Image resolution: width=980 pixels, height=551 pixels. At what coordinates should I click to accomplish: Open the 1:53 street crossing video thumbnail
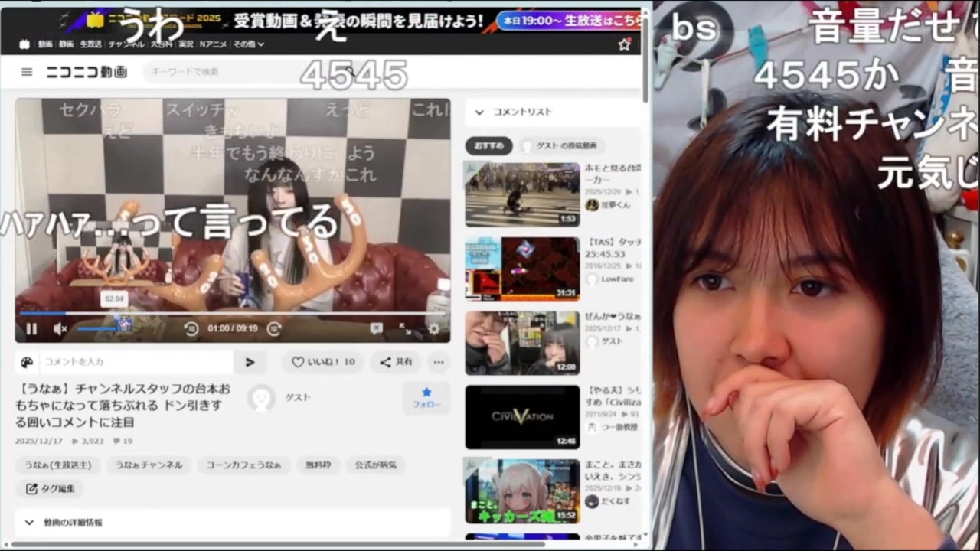[x=522, y=194]
